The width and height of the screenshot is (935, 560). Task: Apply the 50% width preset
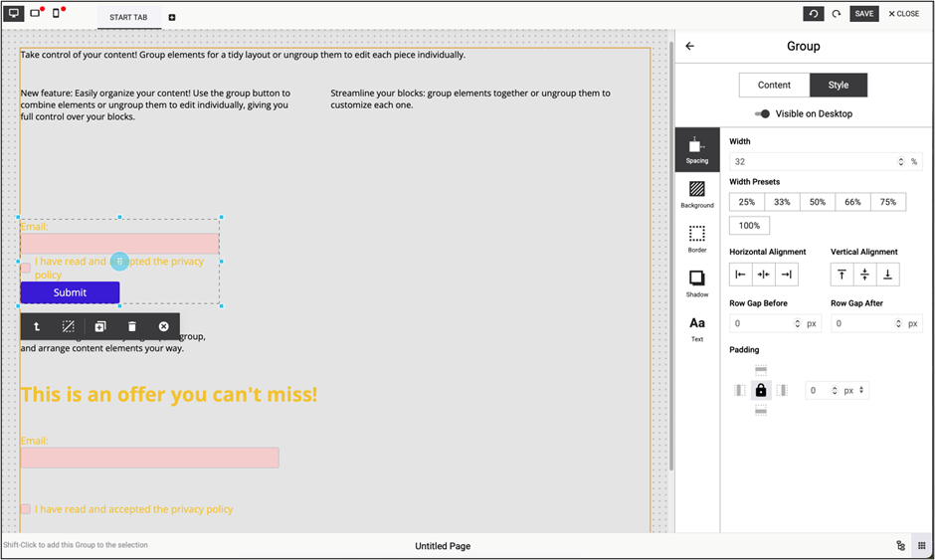pyautogui.click(x=818, y=202)
